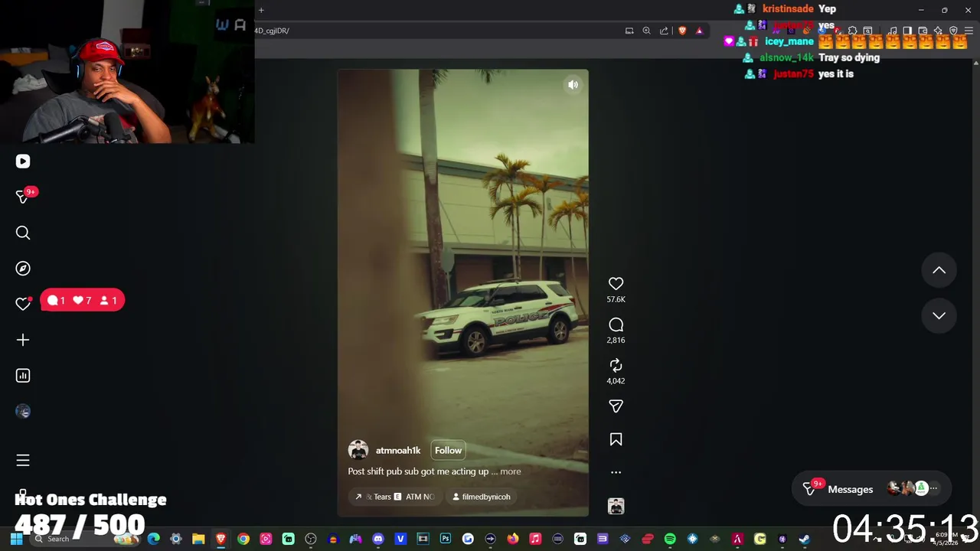980x551 pixels.
Task: Open the Brave Wallet toolbar icon
Action: [x=923, y=31]
